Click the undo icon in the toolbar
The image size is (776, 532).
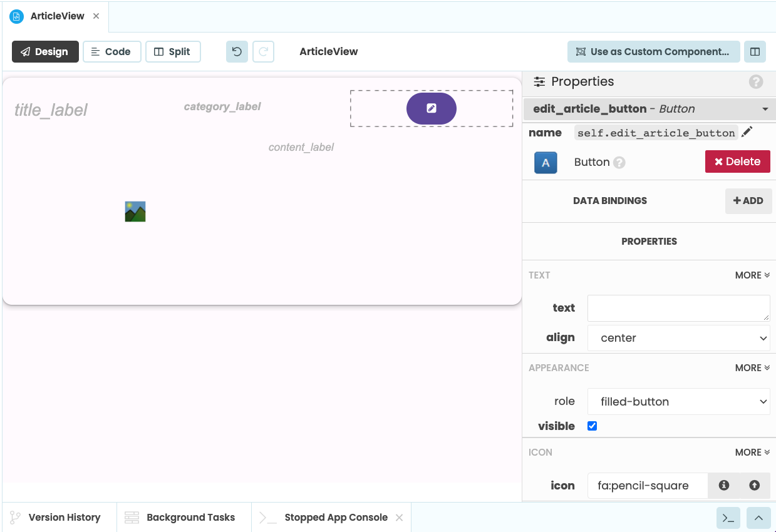coord(236,51)
